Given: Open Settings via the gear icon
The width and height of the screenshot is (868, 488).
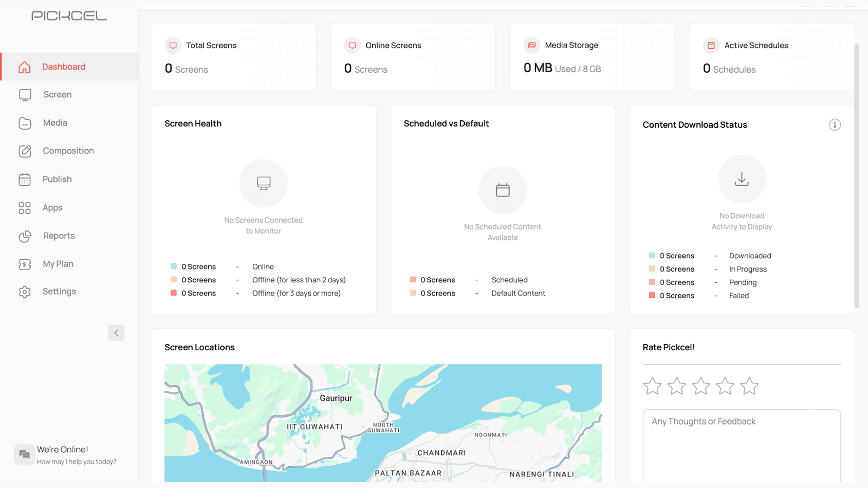Looking at the screenshot, I should tap(25, 292).
